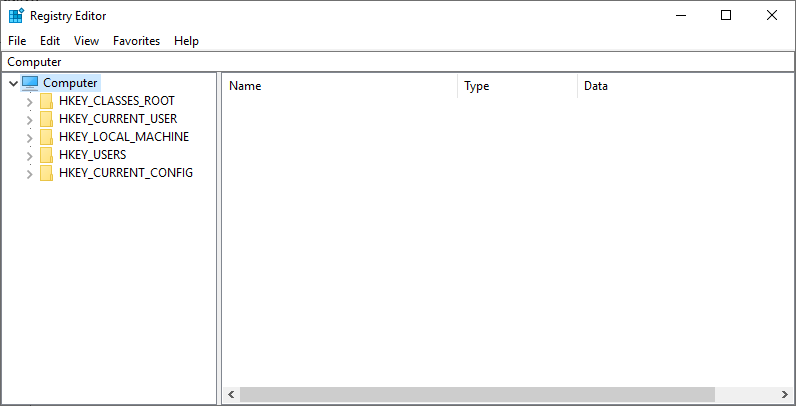
Task: Collapse the Computer root node
Action: click(12, 83)
